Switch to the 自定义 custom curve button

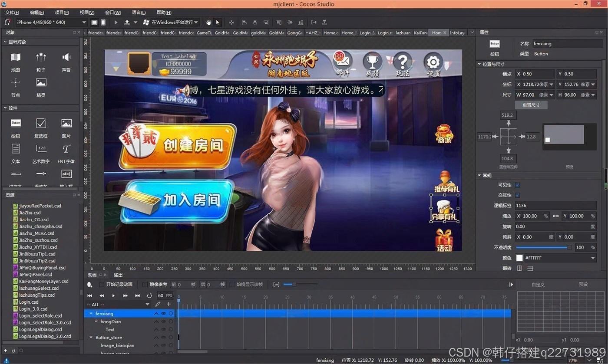538,285
